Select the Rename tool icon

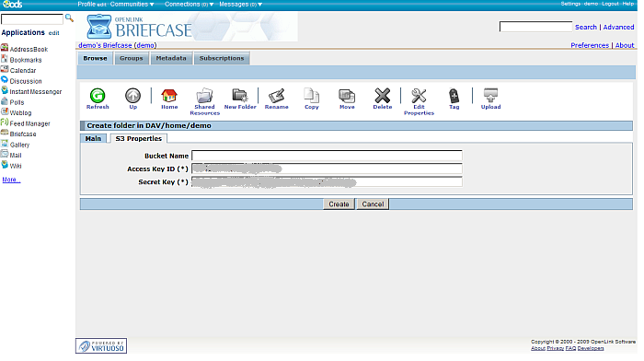(x=276, y=96)
